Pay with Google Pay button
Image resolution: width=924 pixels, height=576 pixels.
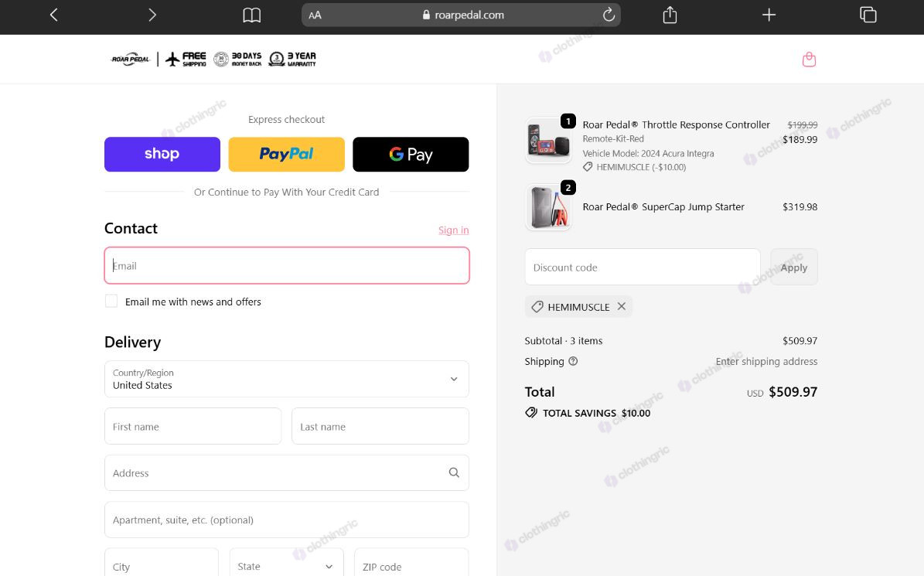[x=411, y=155]
